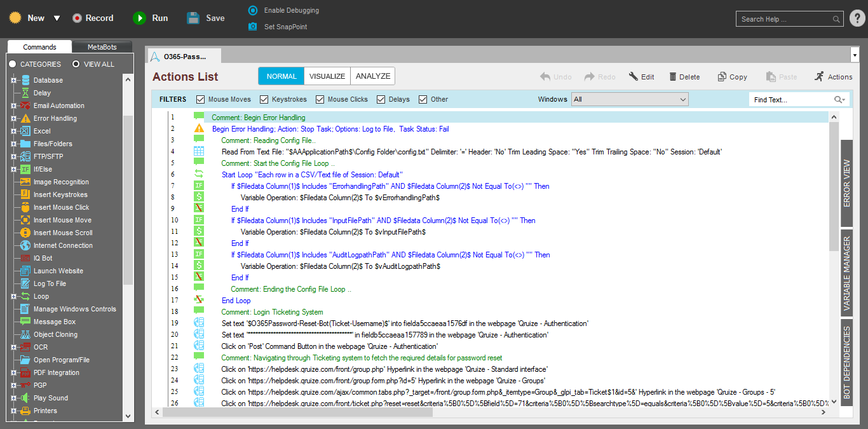868x429 pixels.
Task: Open the VARIABLE MANAGER side panel
Action: coord(846,274)
